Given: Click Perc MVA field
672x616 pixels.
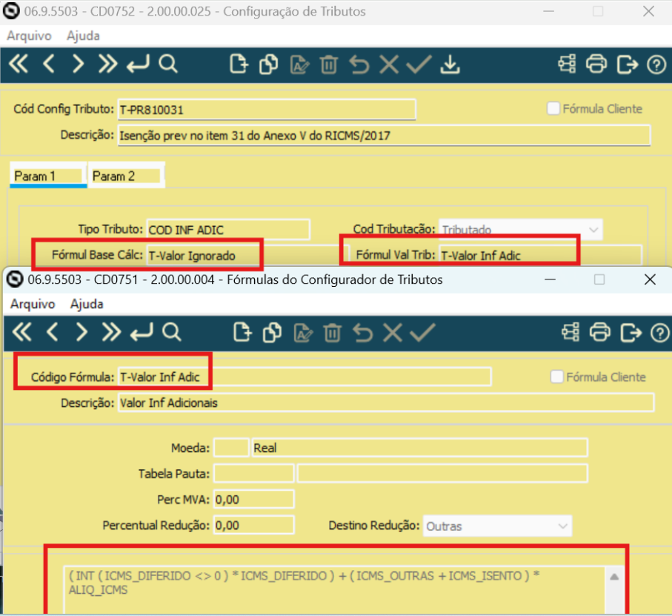Looking at the screenshot, I should coord(253,500).
